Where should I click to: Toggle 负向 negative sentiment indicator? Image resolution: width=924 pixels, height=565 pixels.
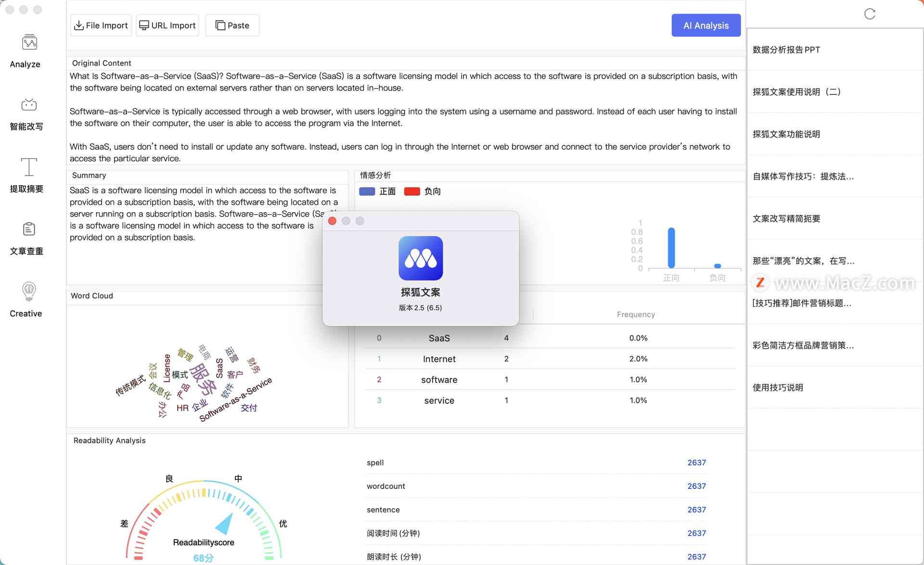422,191
